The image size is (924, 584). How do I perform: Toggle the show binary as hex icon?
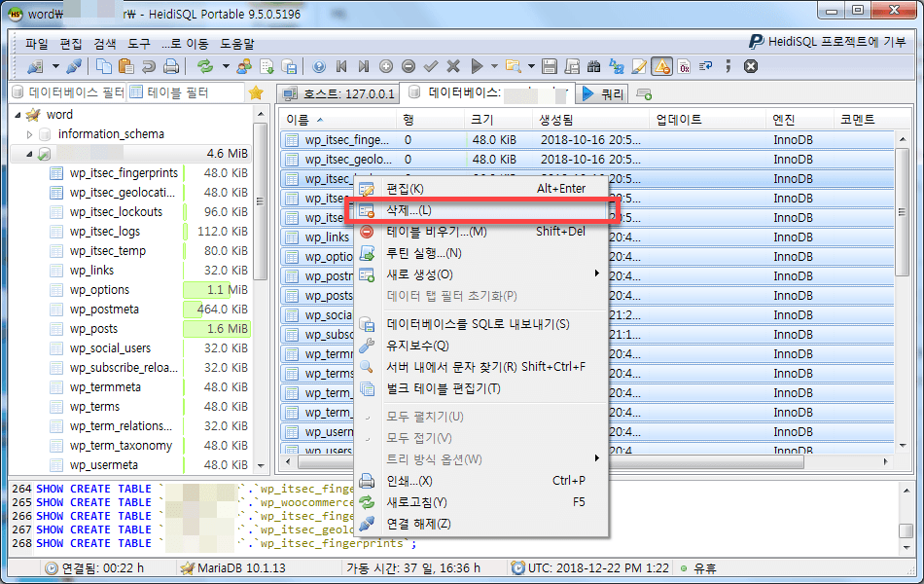(684, 66)
